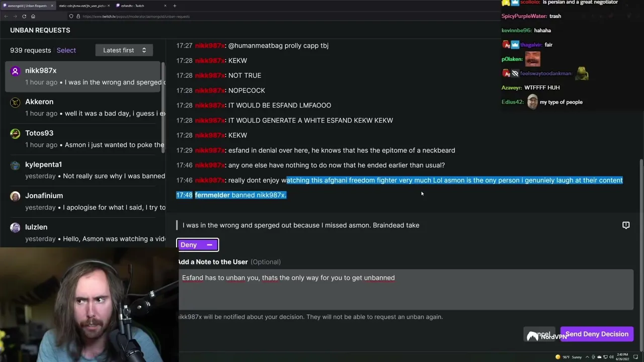644x362 pixels.
Task: Close the asmongold Unban Requests tab
Action: pos(51,6)
